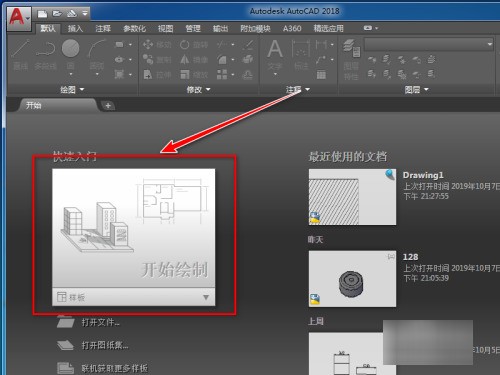Expand the 图层 panel flyout
This screenshot has width=500, height=375.
[416, 89]
